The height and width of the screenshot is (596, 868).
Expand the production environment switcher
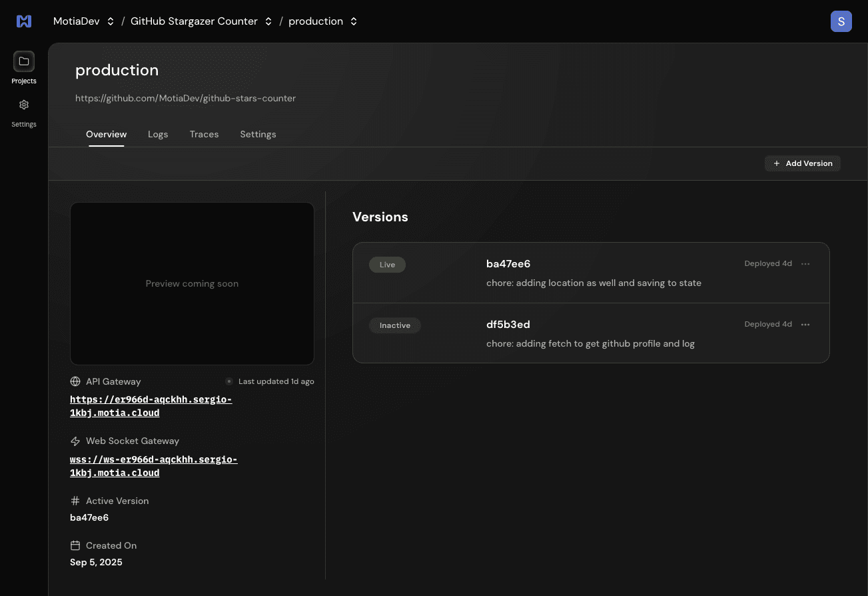tap(354, 21)
